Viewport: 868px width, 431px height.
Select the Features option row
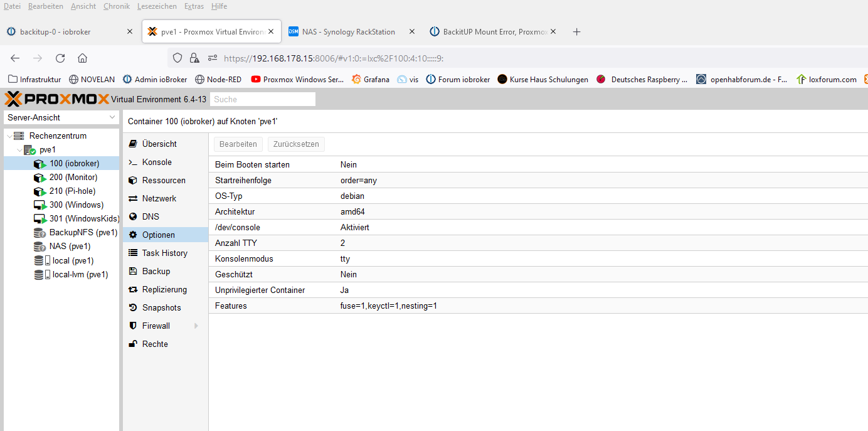538,306
